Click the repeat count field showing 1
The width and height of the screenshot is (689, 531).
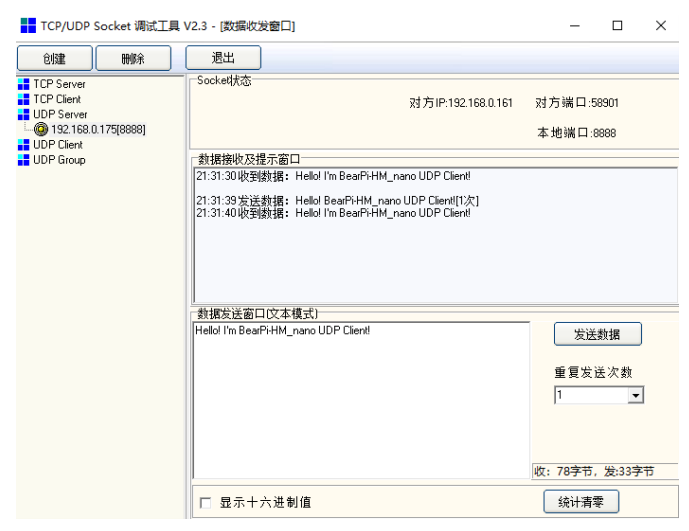(591, 395)
